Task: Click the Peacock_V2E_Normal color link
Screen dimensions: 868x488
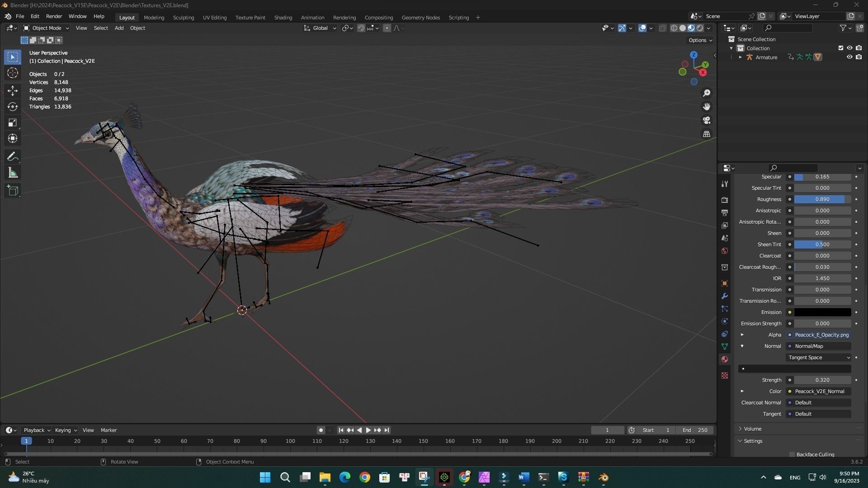Action: click(819, 391)
